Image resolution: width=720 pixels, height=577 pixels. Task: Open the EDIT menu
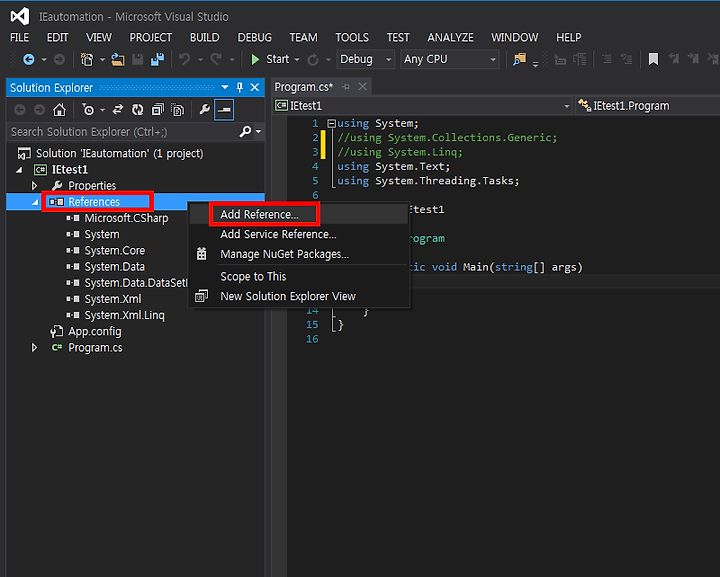pos(57,37)
